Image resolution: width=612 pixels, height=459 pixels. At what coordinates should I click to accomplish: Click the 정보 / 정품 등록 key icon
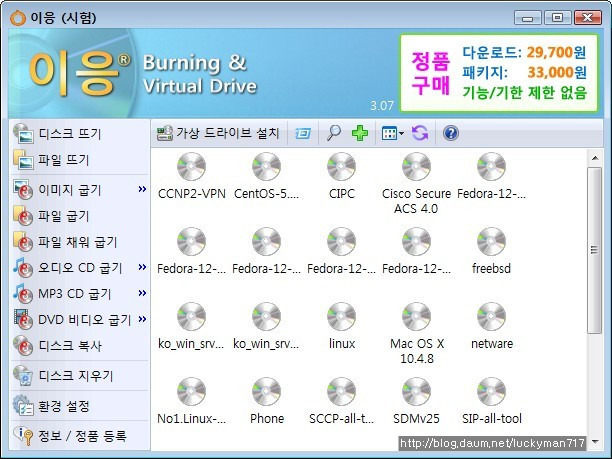23,435
